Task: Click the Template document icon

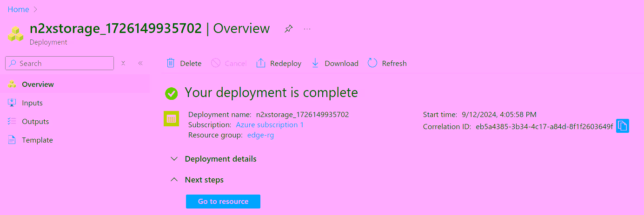Action: click(x=12, y=140)
